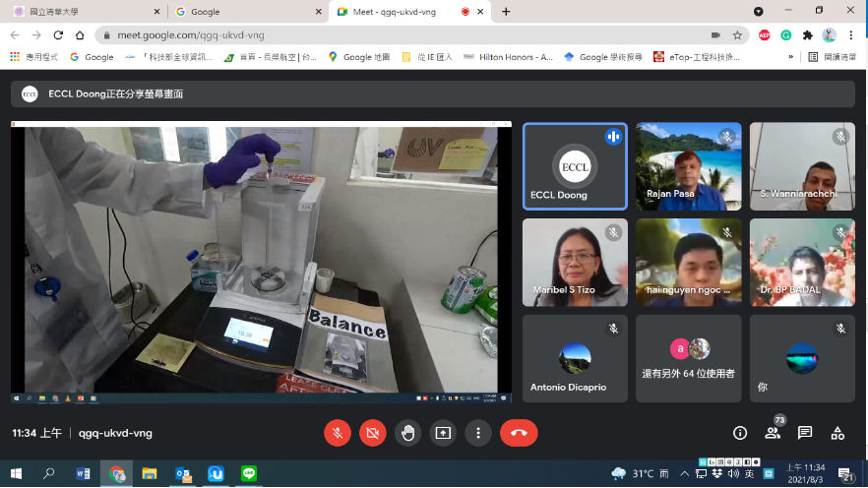Image resolution: width=868 pixels, height=488 pixels.
Task: Open the more options three-dot menu
Action: pos(478,433)
